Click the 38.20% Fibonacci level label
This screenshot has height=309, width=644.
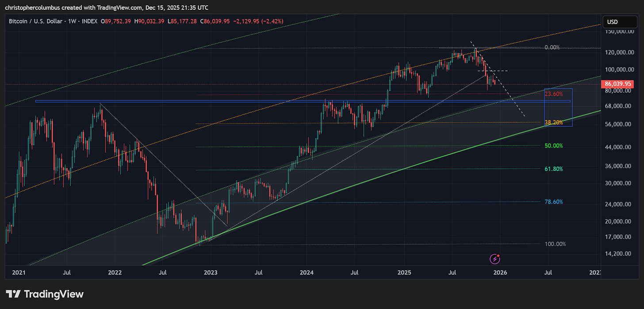click(553, 123)
